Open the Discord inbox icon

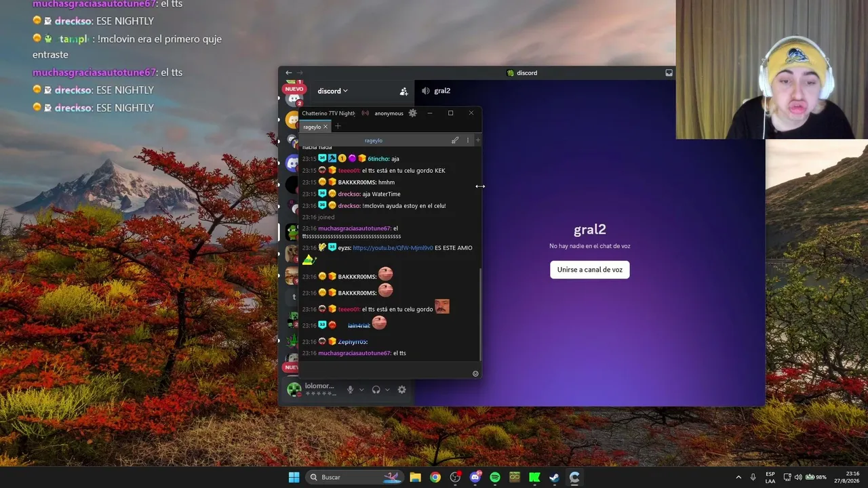pos(669,73)
